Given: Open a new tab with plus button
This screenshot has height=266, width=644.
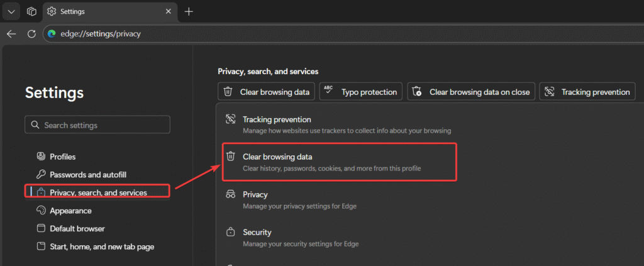Looking at the screenshot, I should coord(189,11).
